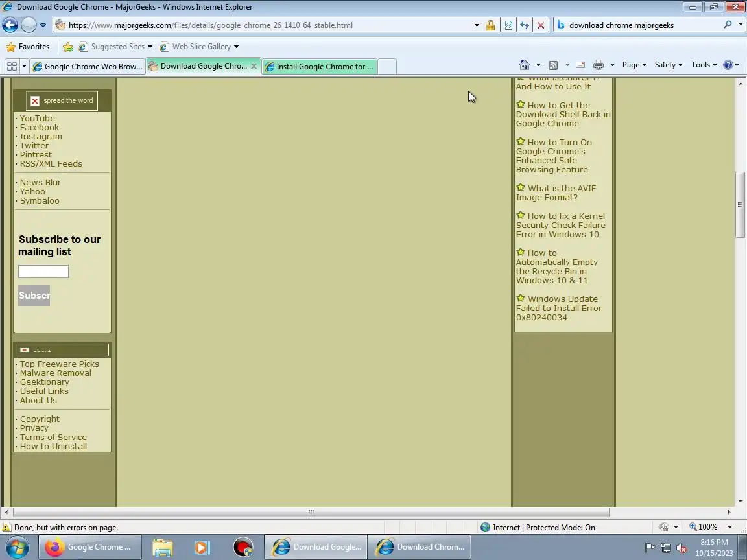Screen dimensions: 747x560
Task: Switch to Install Google Chrome tab
Action: [320, 67]
